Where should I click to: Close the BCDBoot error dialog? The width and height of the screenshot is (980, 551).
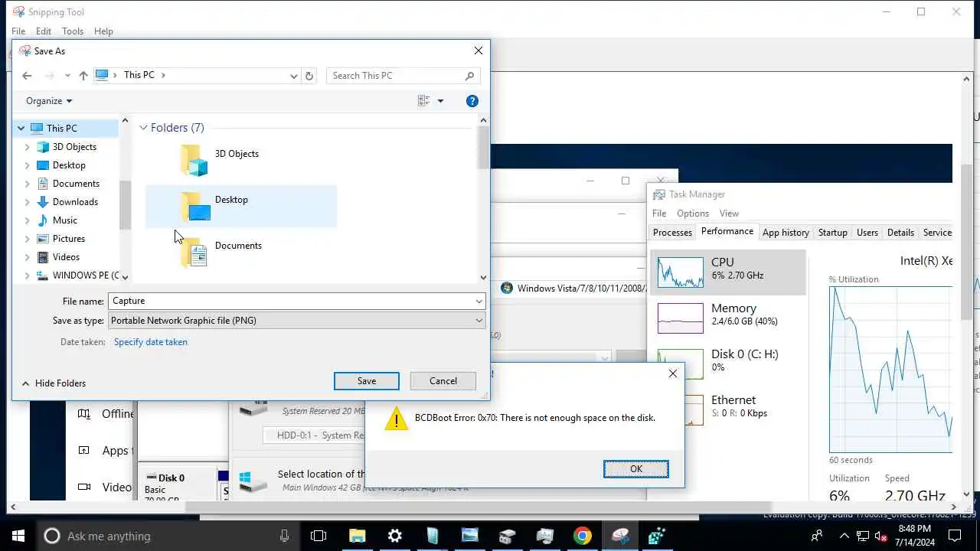tap(673, 373)
